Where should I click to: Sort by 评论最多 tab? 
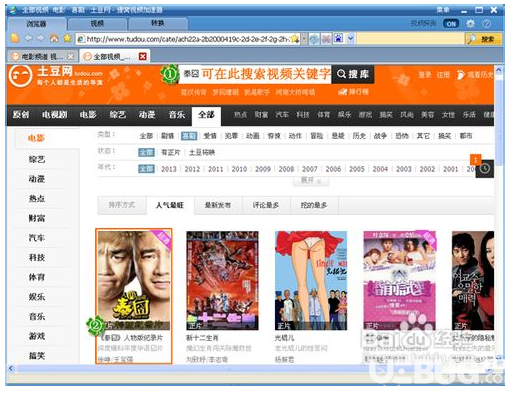pos(266,205)
